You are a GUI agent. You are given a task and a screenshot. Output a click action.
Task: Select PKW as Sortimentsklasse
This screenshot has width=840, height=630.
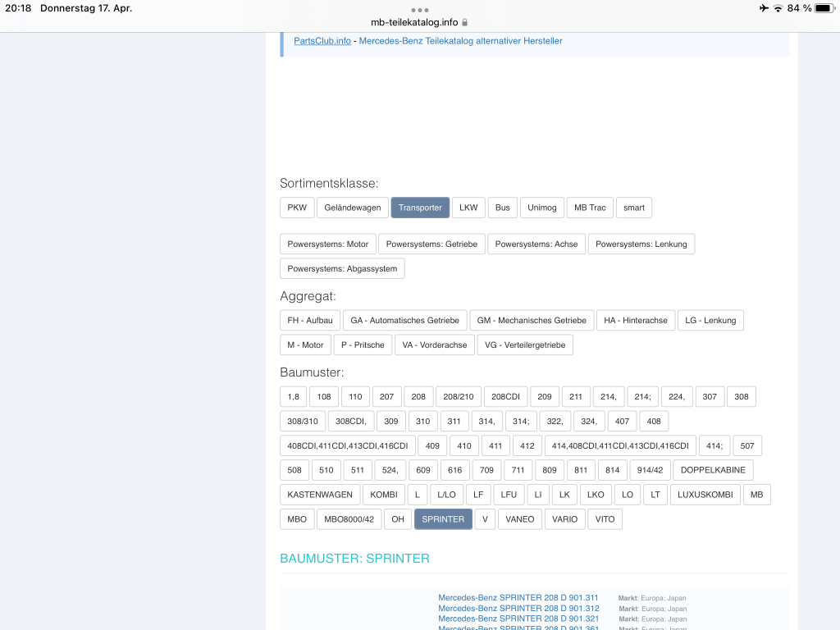[x=297, y=208]
